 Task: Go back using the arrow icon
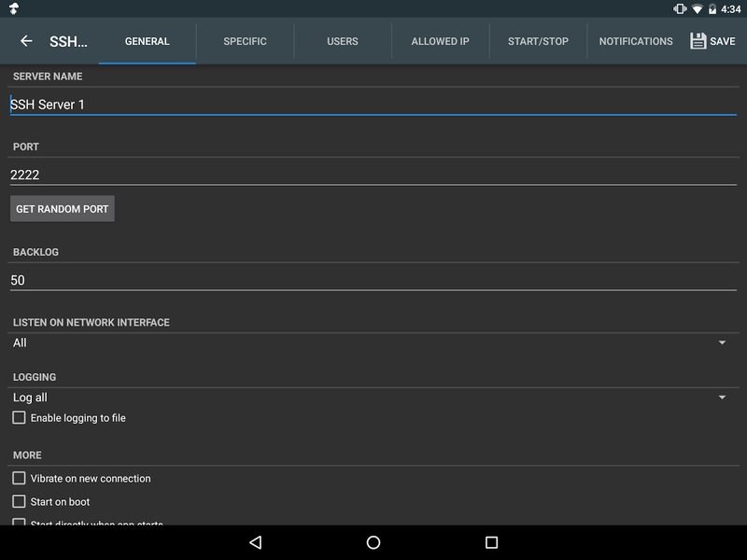click(26, 41)
